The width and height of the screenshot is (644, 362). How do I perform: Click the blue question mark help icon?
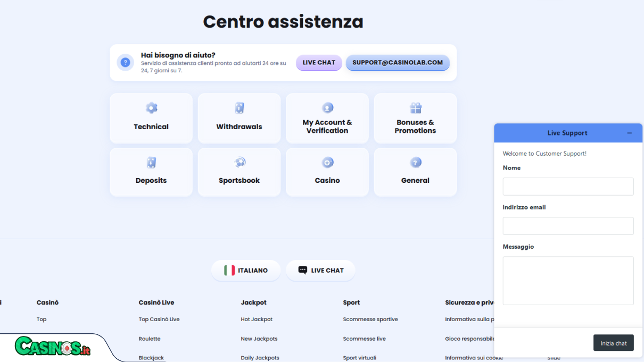[125, 63]
